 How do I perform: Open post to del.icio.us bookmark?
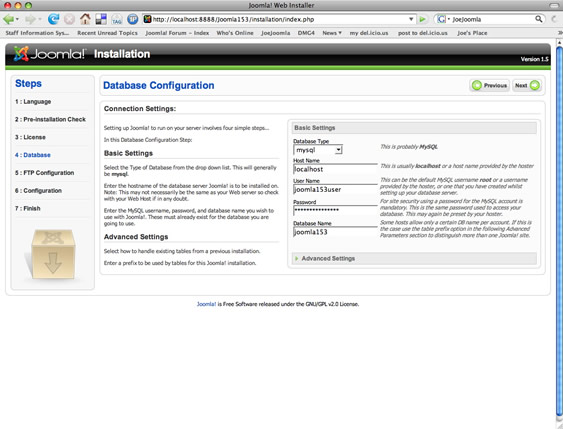click(x=423, y=33)
